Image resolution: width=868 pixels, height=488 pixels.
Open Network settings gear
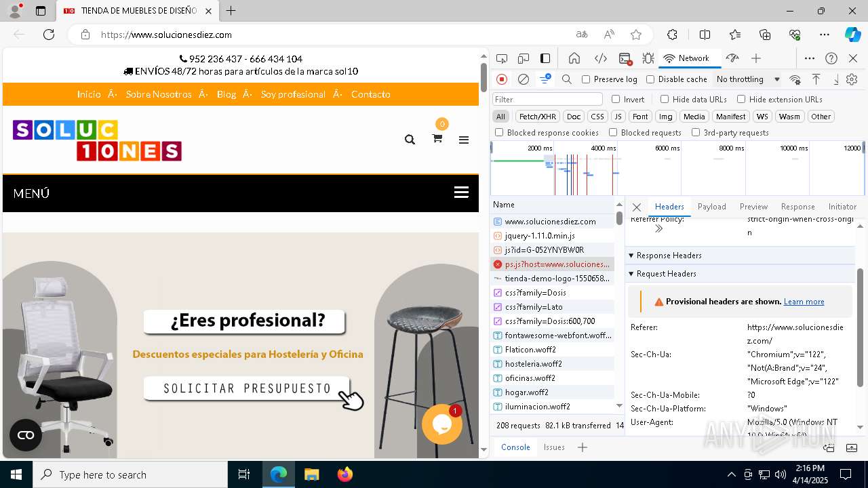852,79
